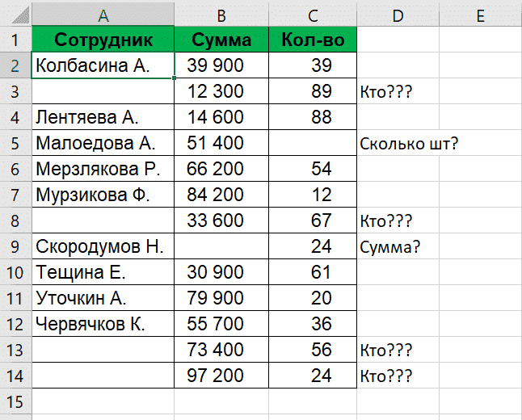Screen dimensions: 522x420
Task: Select row 3 header
Action: click(x=15, y=91)
